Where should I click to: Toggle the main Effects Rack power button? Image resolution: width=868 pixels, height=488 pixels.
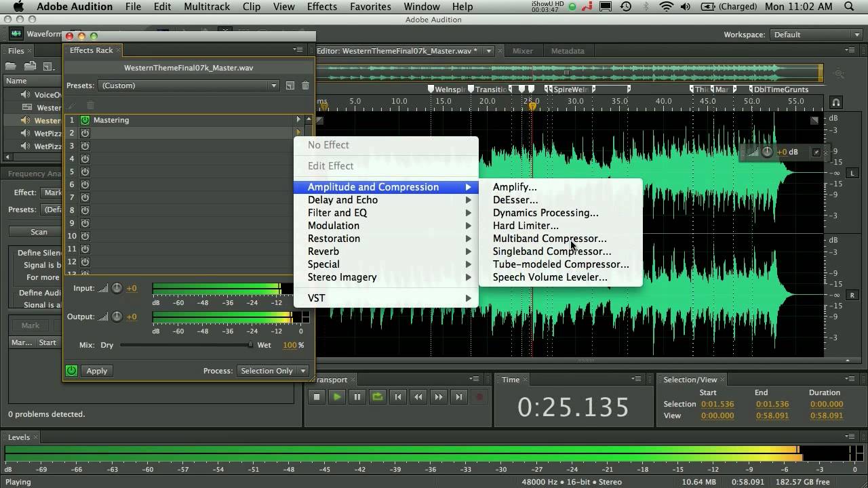coord(71,371)
